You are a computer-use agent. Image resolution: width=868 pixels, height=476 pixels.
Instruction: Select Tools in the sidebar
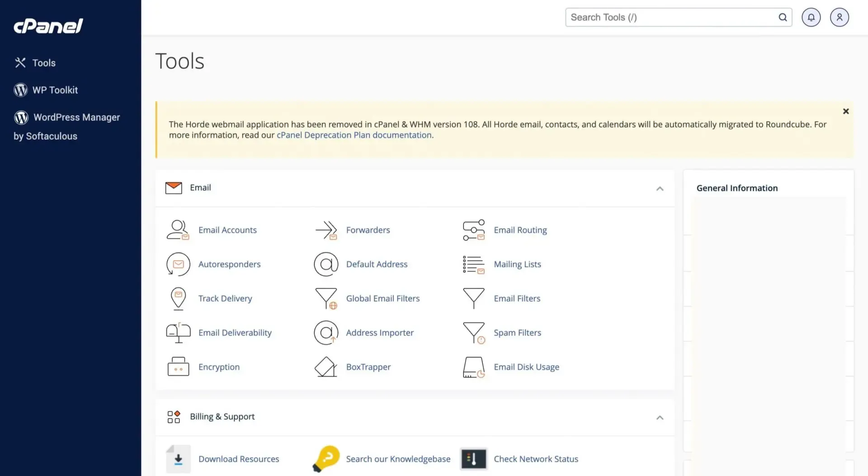tap(44, 63)
